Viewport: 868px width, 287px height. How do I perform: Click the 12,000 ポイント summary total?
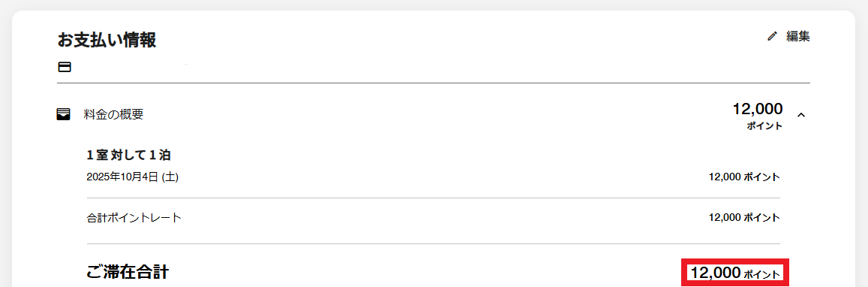click(757, 115)
